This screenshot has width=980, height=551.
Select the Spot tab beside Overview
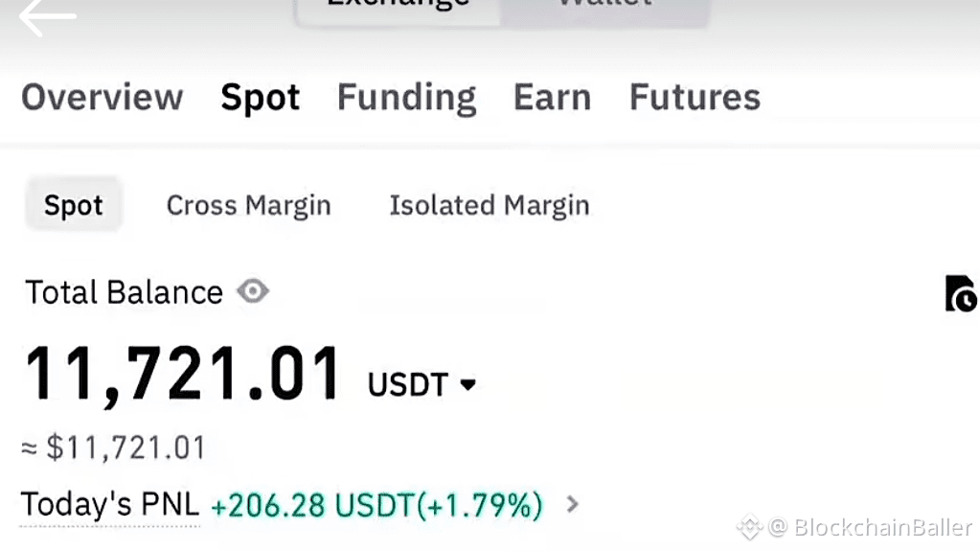tap(260, 97)
